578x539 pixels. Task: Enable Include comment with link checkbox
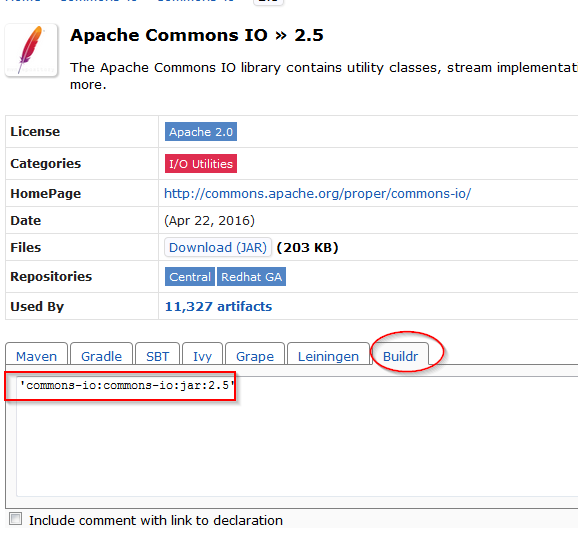15,519
